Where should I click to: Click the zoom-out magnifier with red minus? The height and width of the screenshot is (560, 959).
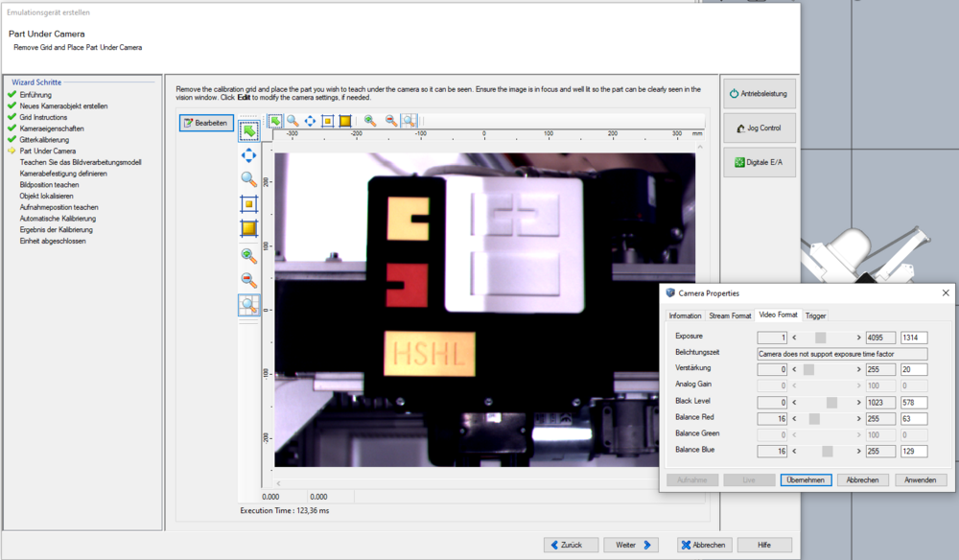tap(248, 280)
